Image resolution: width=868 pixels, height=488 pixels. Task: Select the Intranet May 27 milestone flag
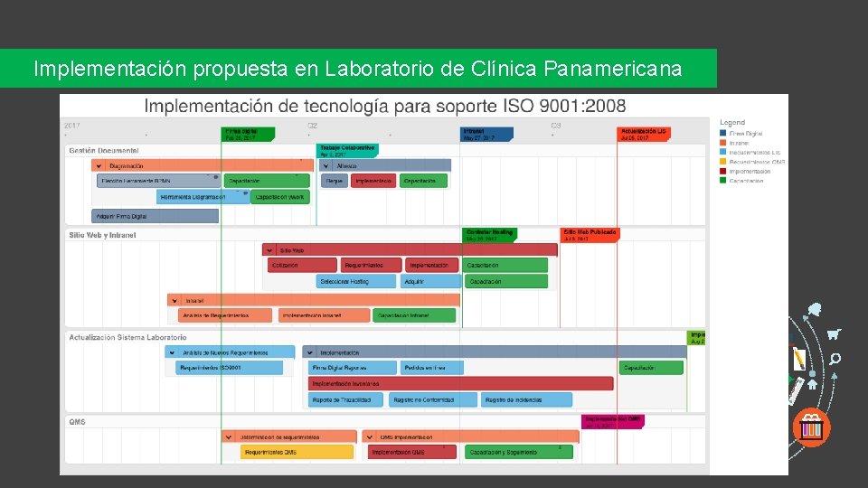point(486,135)
